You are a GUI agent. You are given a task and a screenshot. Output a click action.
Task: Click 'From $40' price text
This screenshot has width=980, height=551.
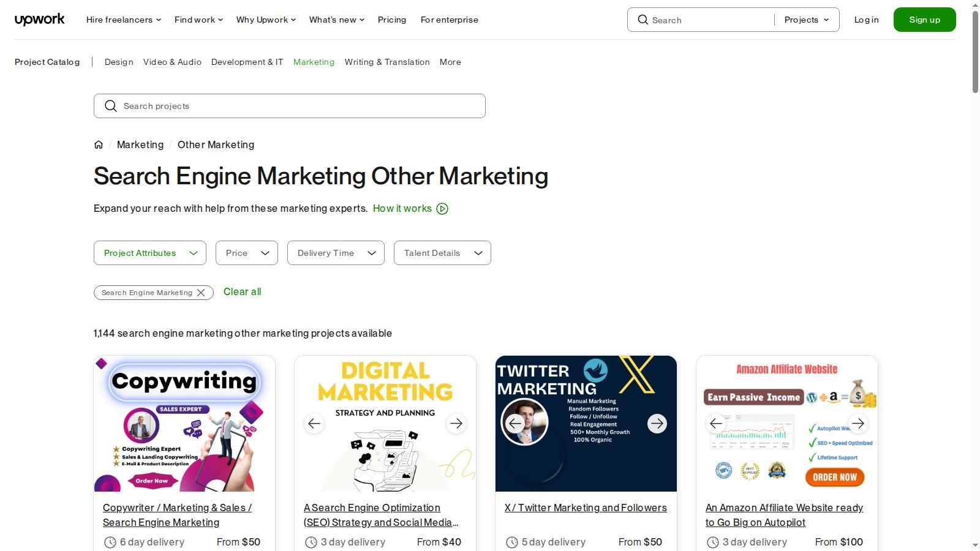tap(439, 542)
